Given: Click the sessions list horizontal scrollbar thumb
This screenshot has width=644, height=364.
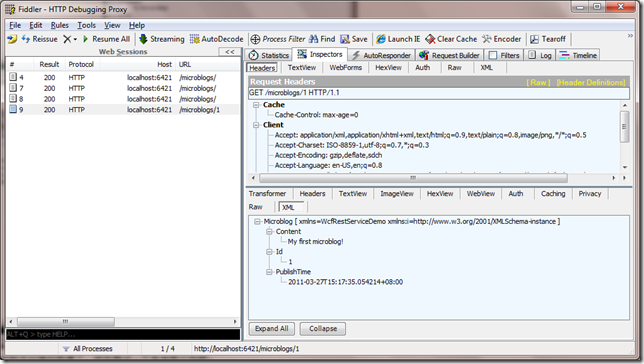Looking at the screenshot, I should 65,321.
